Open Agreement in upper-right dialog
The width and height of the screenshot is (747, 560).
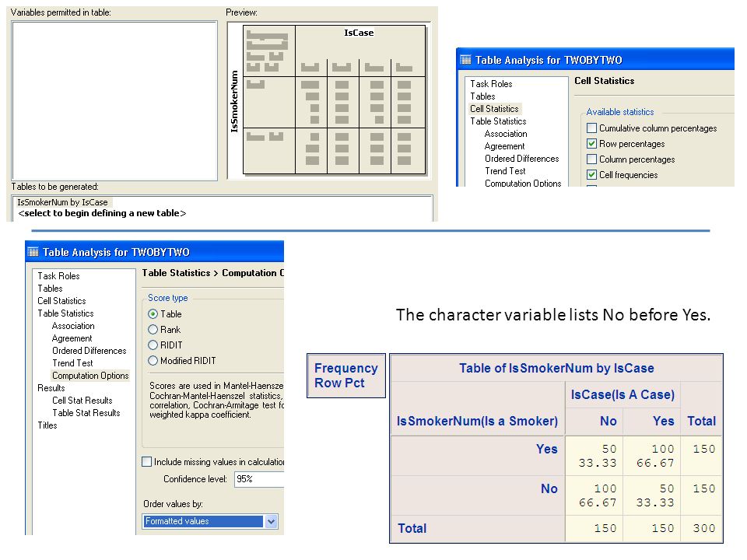click(504, 146)
